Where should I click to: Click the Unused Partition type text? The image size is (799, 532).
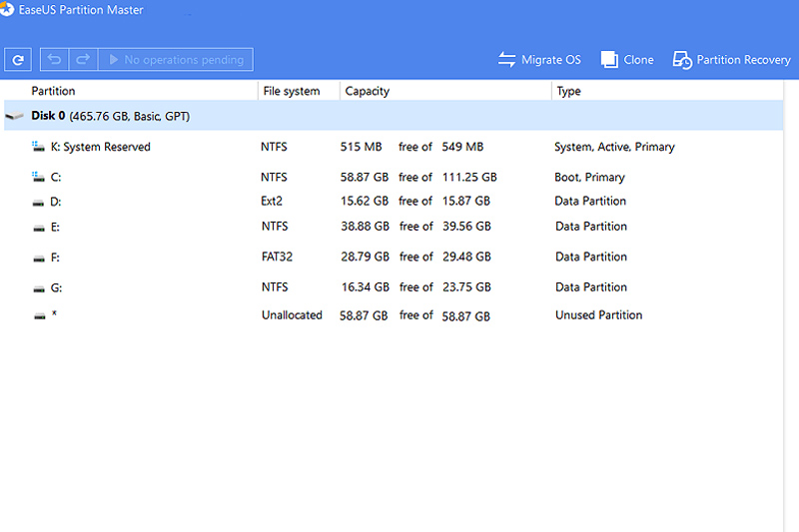598,315
